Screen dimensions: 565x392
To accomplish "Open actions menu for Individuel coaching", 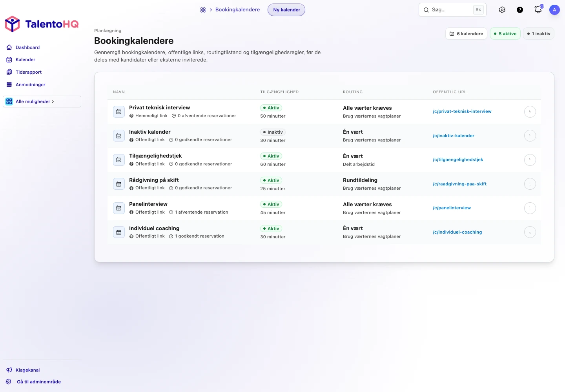I will click(x=530, y=232).
